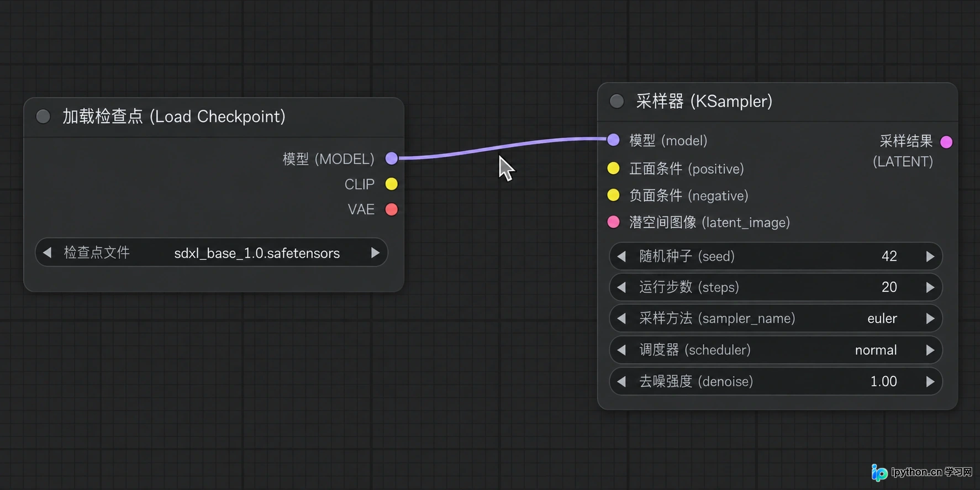
Task: Click the Load Checkpoint node title
Action: click(174, 117)
